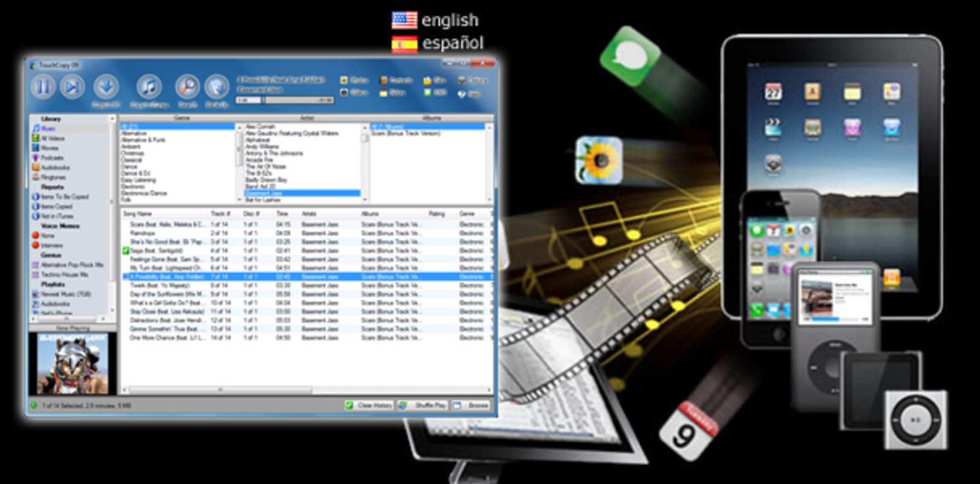Click the Copy to iTunes music-note icon

[x=149, y=87]
